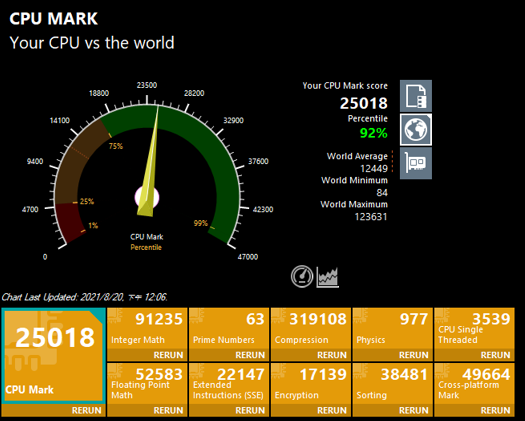The width and height of the screenshot is (525, 421).
Task: Rerun the CPU Single Threaded test
Action: [495, 355]
